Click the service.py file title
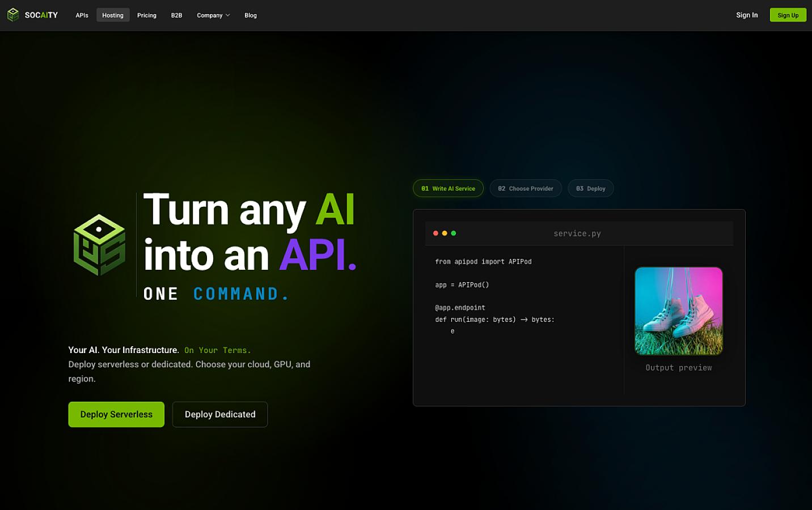This screenshot has height=510, width=812. [x=577, y=233]
